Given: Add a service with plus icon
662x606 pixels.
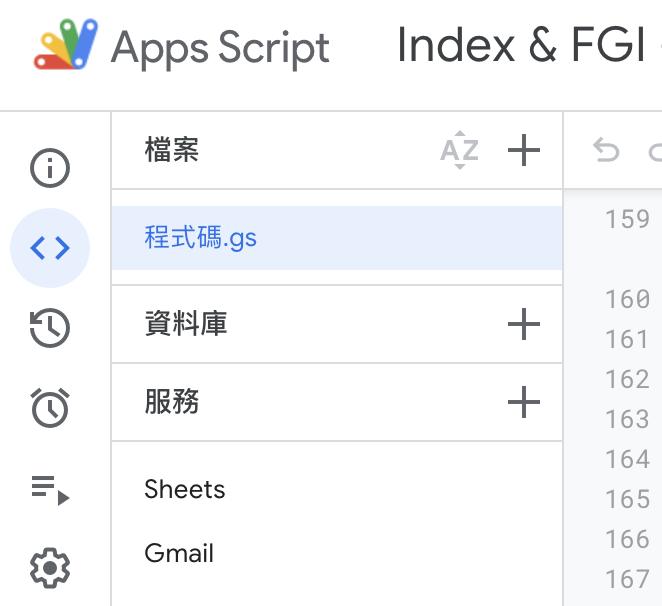Looking at the screenshot, I should point(524,403).
